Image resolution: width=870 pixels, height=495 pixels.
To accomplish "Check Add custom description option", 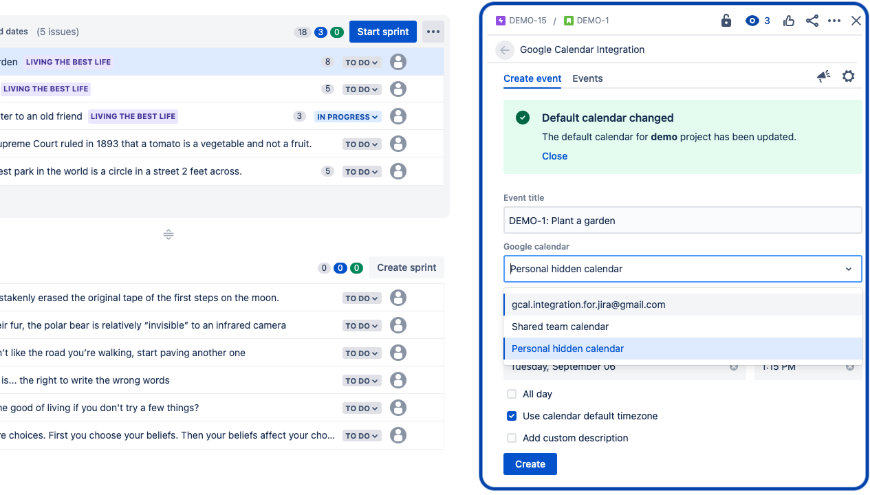I will coord(512,438).
